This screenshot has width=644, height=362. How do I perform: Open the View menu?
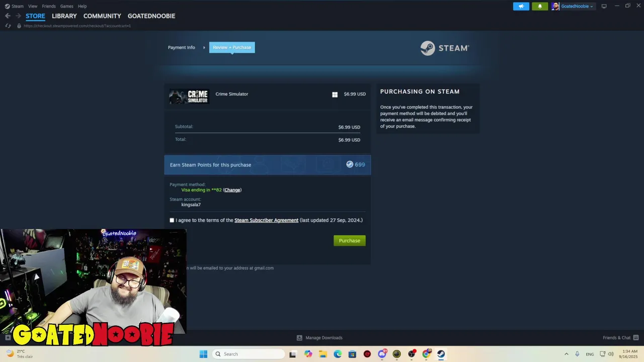click(x=33, y=6)
